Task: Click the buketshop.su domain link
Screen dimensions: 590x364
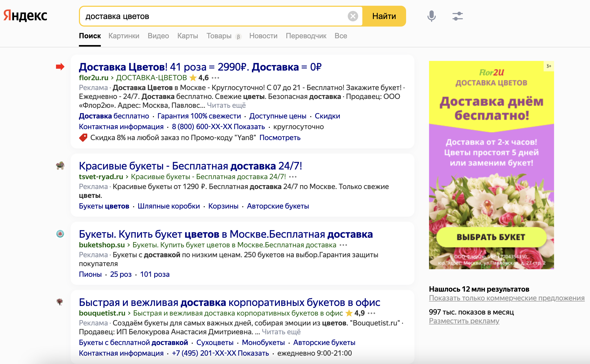Action: point(102,245)
